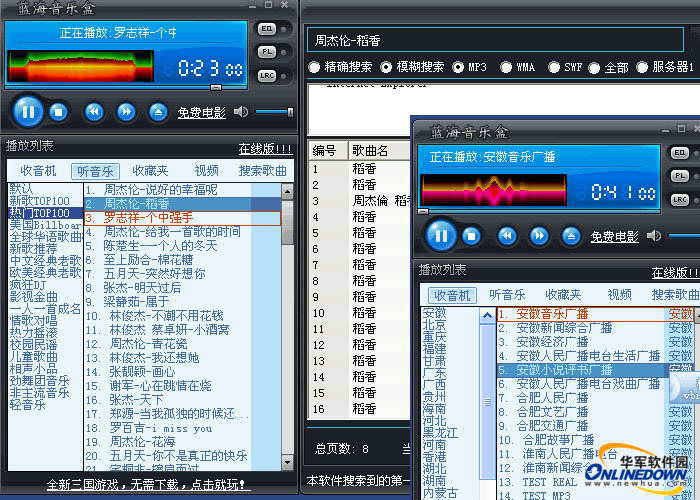Toggle the PL playlist button in left window
700x500 pixels.
267,52
